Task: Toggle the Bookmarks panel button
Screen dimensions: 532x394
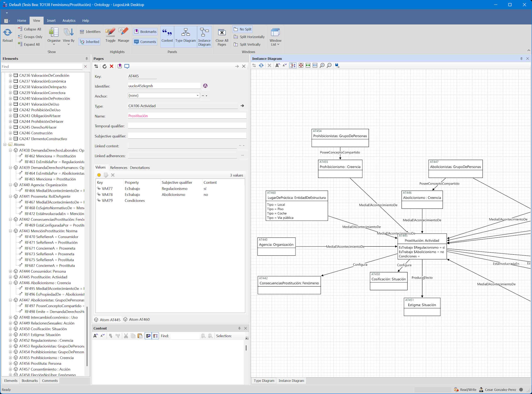Action: 145,32
